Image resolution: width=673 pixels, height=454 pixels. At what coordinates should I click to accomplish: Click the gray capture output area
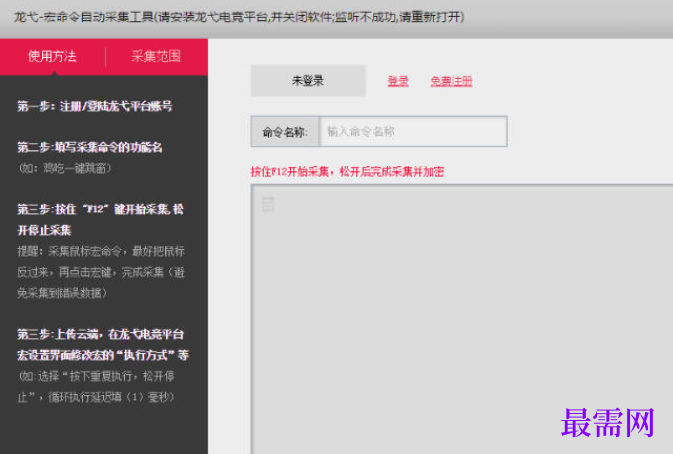tap(462, 319)
